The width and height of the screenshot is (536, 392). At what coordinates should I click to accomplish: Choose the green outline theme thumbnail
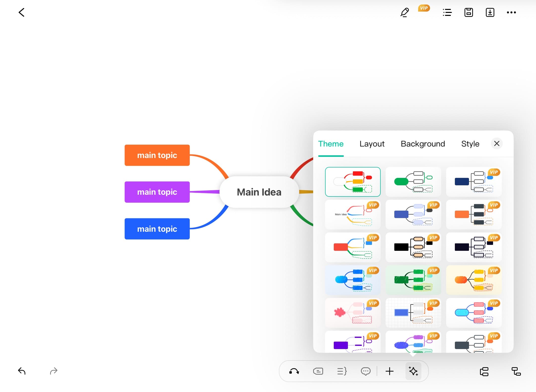pyautogui.click(x=413, y=182)
